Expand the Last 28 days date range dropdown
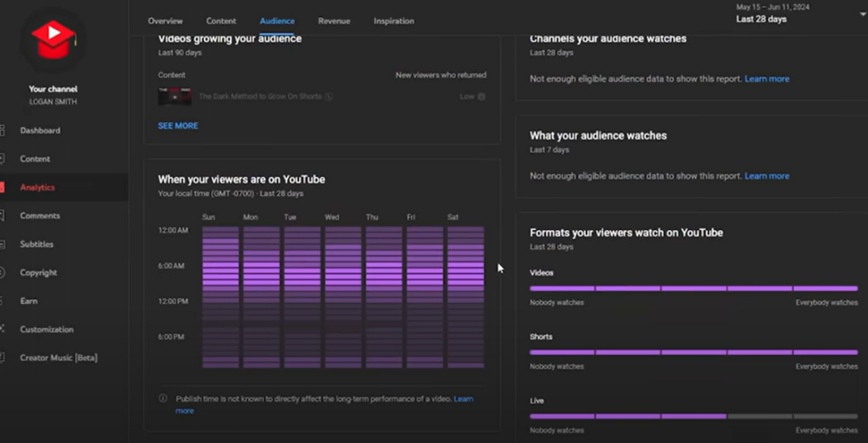The image size is (868, 443). point(862,14)
